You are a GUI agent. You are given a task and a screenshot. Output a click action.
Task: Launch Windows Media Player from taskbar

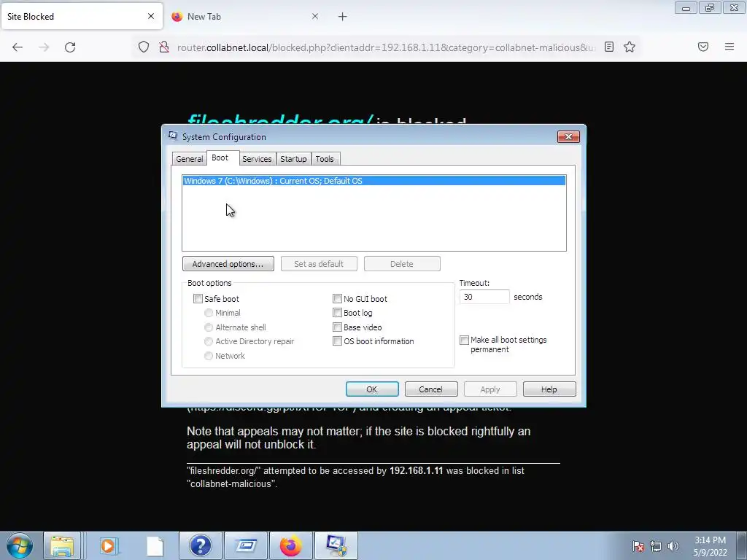click(x=109, y=545)
